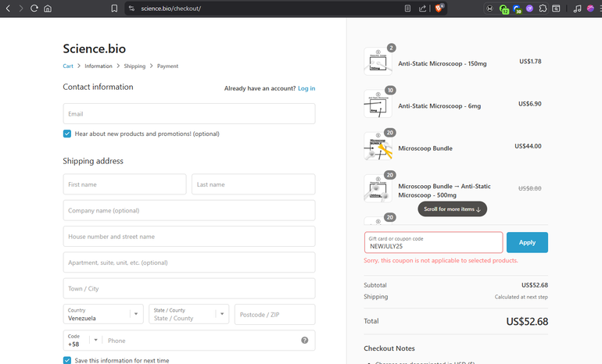Go to the browser home page
602x364 pixels.
coord(48,9)
